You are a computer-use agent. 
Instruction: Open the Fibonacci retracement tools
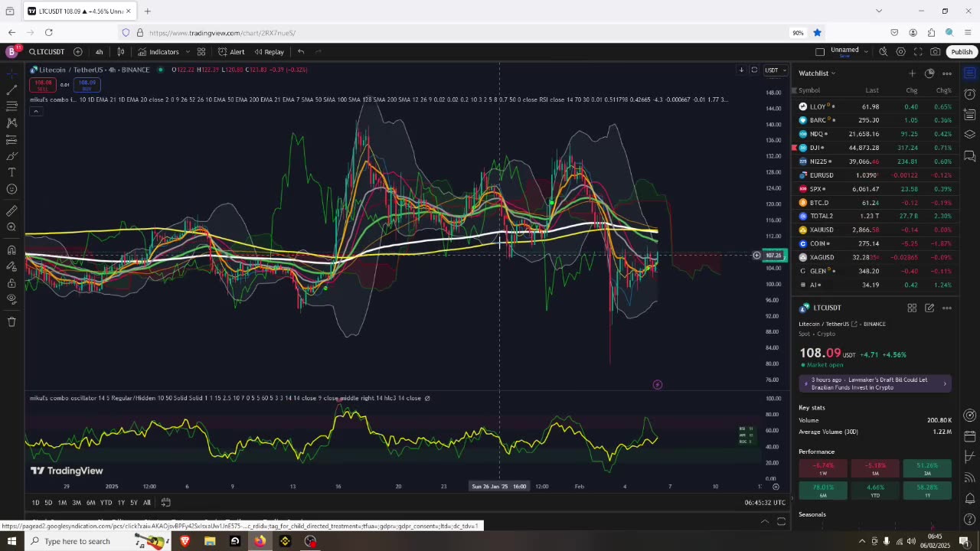(11, 106)
